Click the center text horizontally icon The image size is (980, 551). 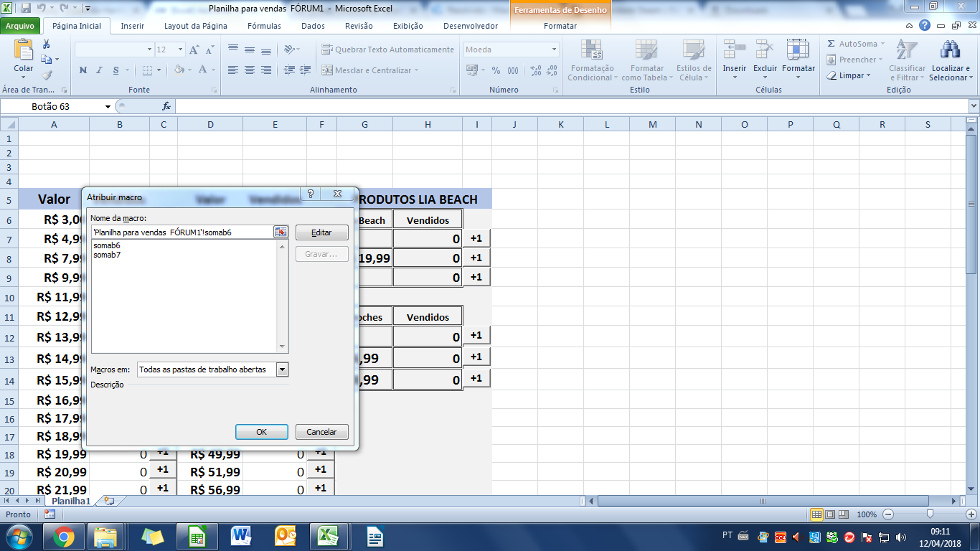click(250, 70)
